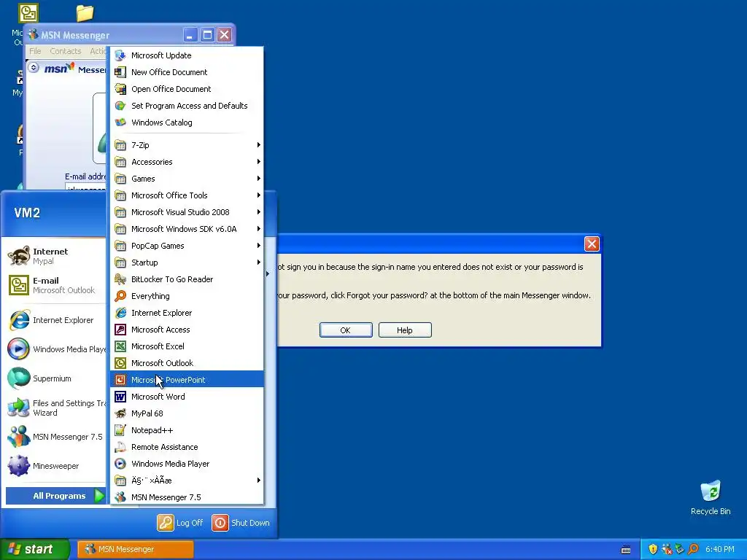Launch MSN Messenger 7.5 at bottom of programs list
This screenshot has width=747, height=560.
tap(187, 497)
